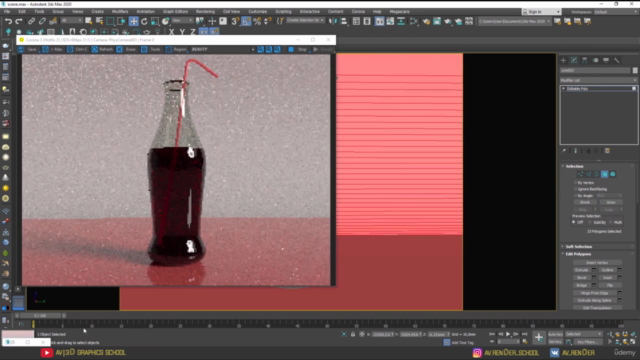Enable the Ignore Backfacing checkbox

click(x=576, y=189)
